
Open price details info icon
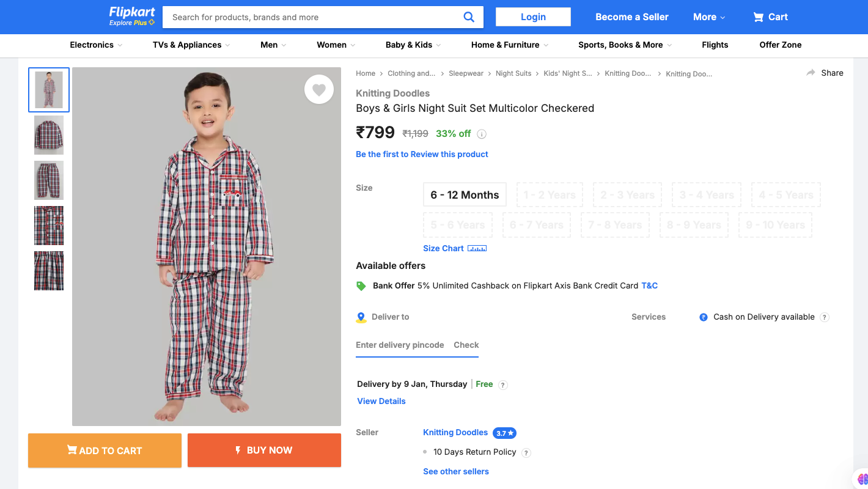[x=482, y=134]
